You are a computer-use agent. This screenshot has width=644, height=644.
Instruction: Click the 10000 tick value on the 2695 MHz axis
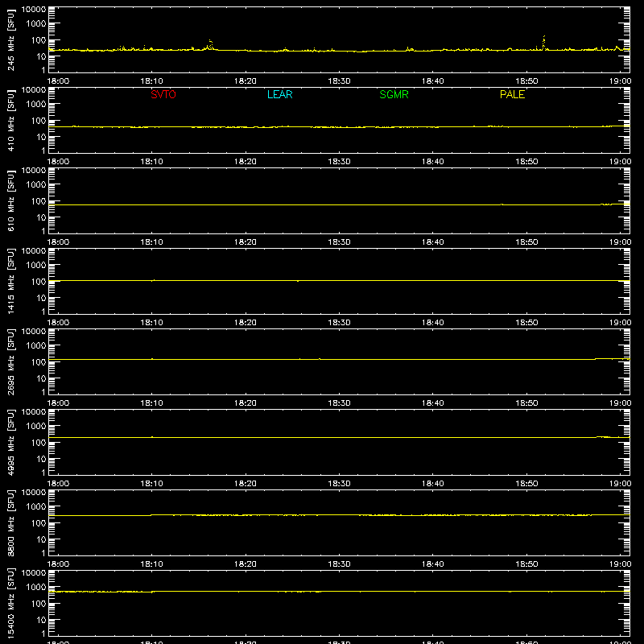tap(34, 332)
